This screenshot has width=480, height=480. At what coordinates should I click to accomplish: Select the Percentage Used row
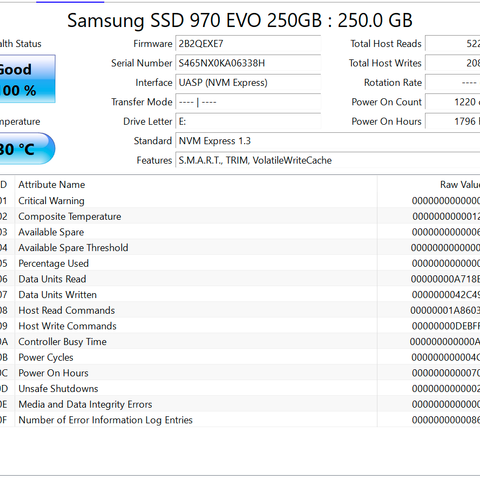point(240,263)
